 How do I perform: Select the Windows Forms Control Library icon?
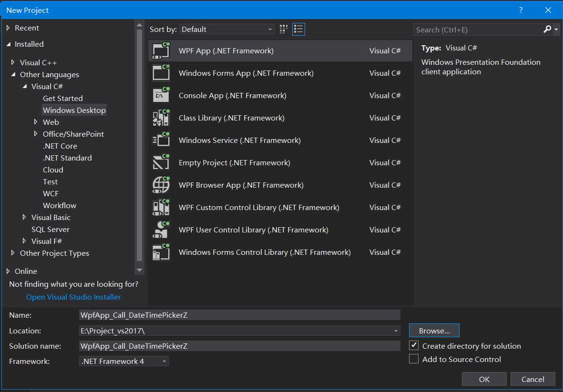coord(161,252)
